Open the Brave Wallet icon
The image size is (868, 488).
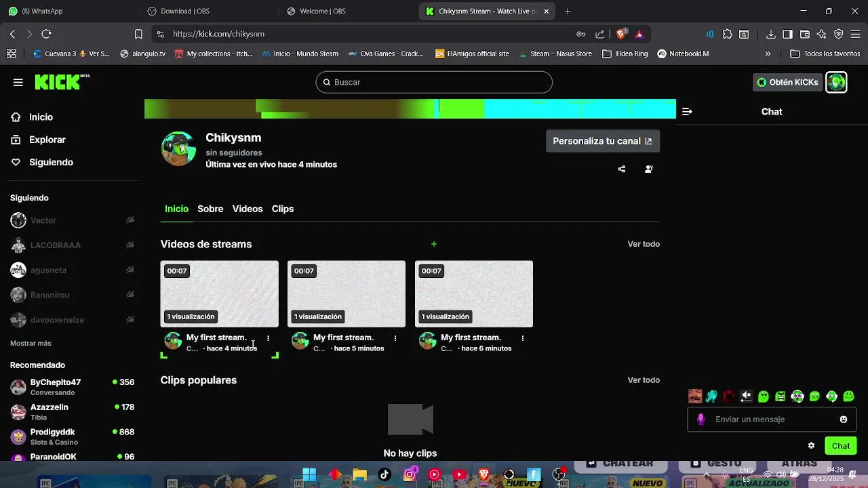click(805, 34)
